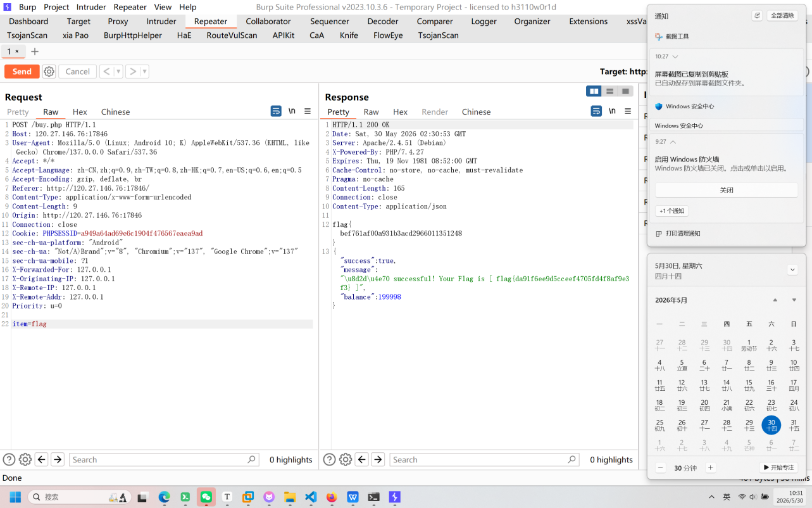Switch Request view to Hex

(80, 111)
